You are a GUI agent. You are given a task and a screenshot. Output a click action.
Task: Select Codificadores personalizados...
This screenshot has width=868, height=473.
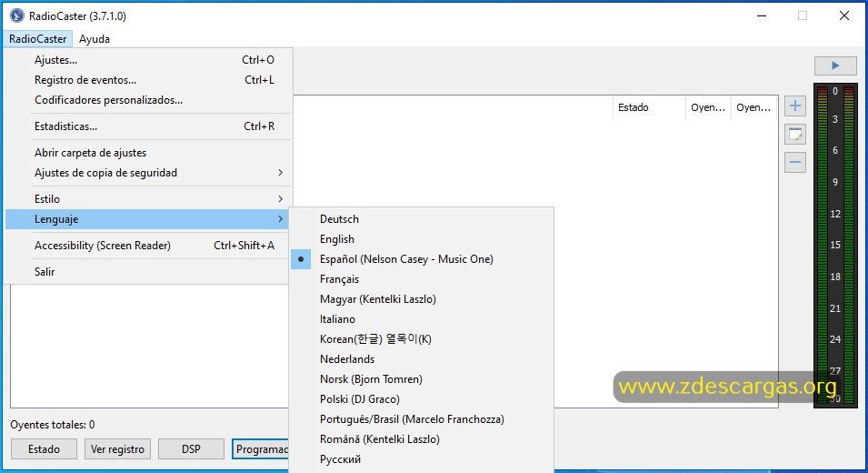[x=148, y=100]
